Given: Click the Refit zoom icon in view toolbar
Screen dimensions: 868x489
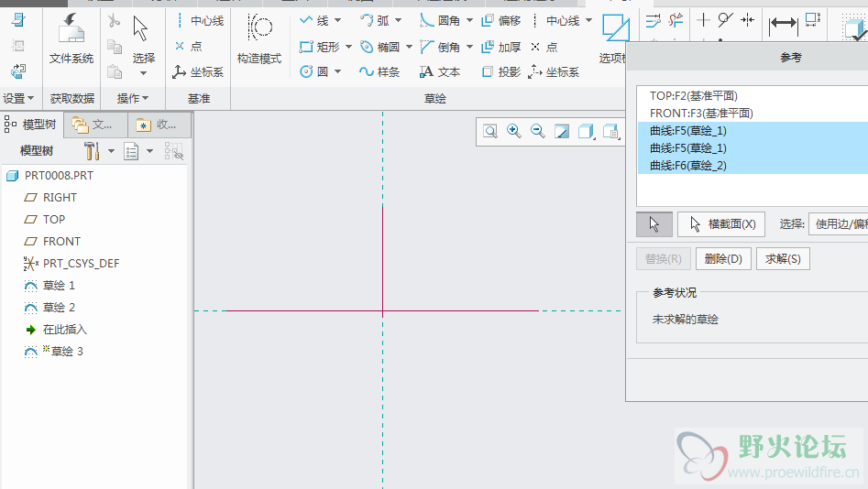Looking at the screenshot, I should [490, 132].
